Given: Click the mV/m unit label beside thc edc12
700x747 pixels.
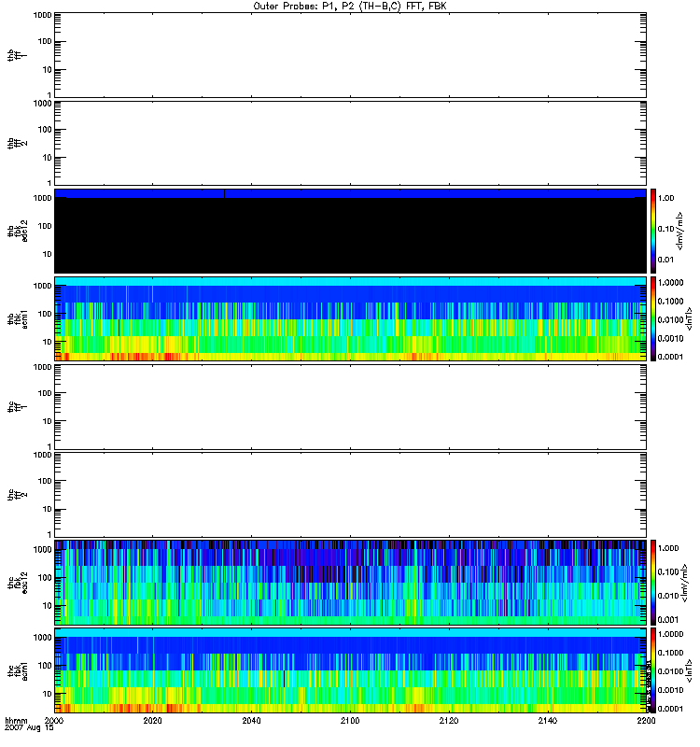Looking at the screenshot, I should click(684, 583).
